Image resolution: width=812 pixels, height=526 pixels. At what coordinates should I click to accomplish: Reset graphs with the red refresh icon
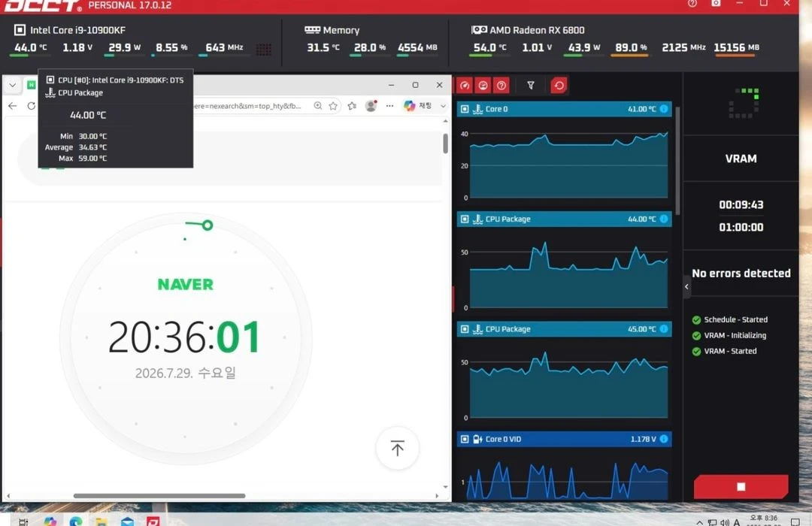559,86
